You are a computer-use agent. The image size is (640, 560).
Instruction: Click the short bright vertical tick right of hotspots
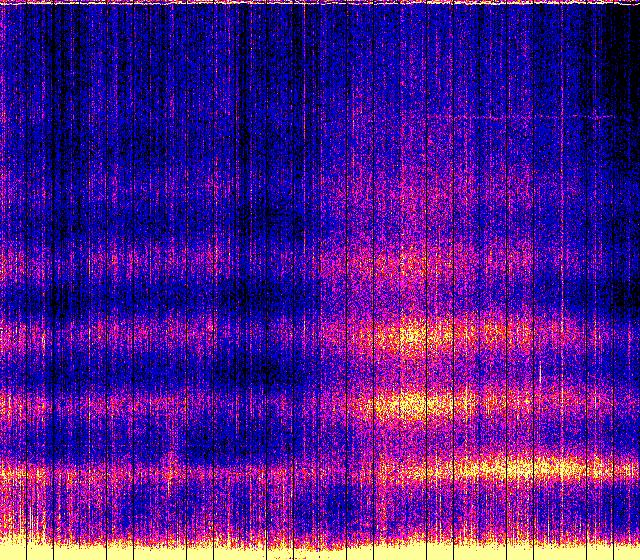click(540, 376)
